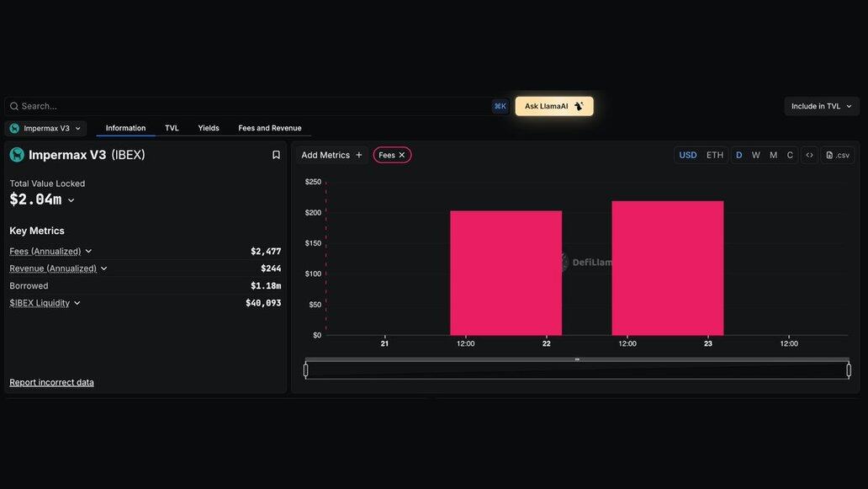Screen dimensions: 868x489
Task: Open the Impermax V3 protocol selector
Action: tap(46, 129)
